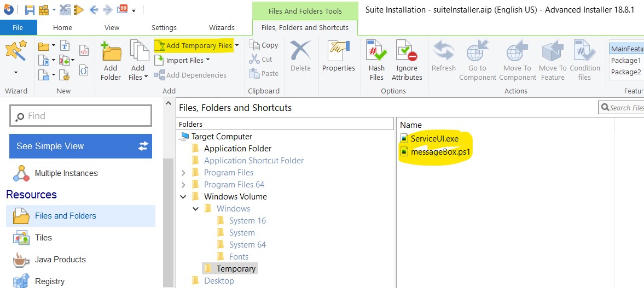The width and height of the screenshot is (644, 288).
Task: Toggle See Simple View
Action: 80,146
